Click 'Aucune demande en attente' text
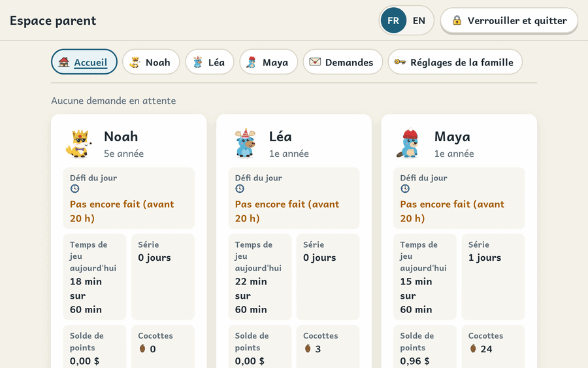 (x=113, y=101)
